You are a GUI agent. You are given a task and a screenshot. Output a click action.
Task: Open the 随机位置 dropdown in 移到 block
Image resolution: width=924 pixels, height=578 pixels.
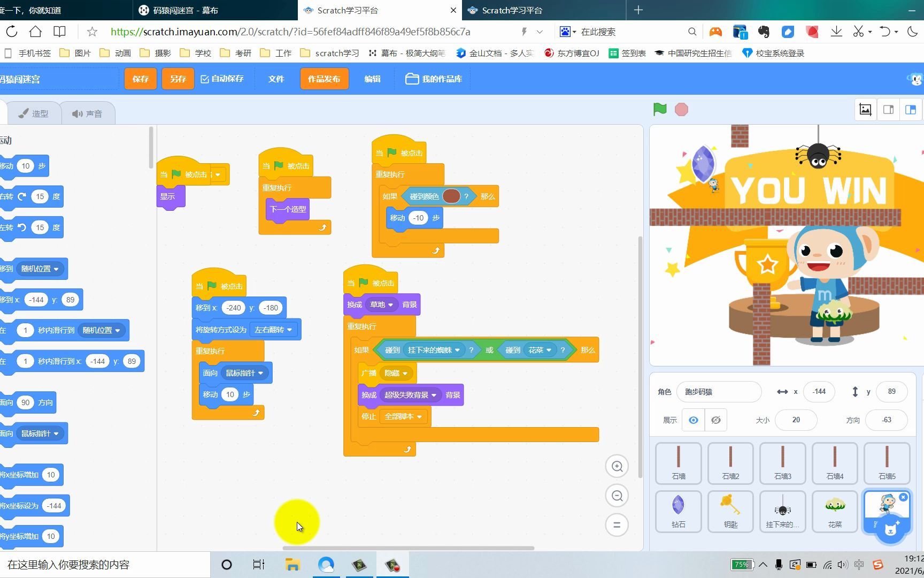coord(41,269)
